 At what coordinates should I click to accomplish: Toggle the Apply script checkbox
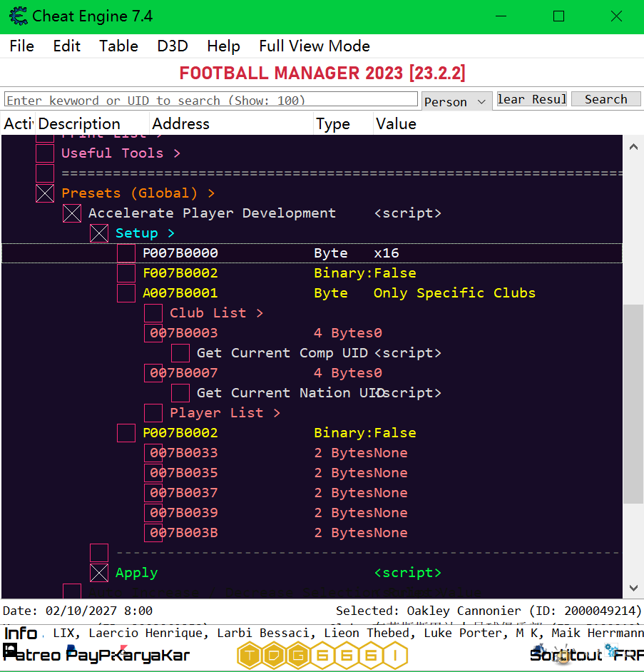pyautogui.click(x=99, y=573)
